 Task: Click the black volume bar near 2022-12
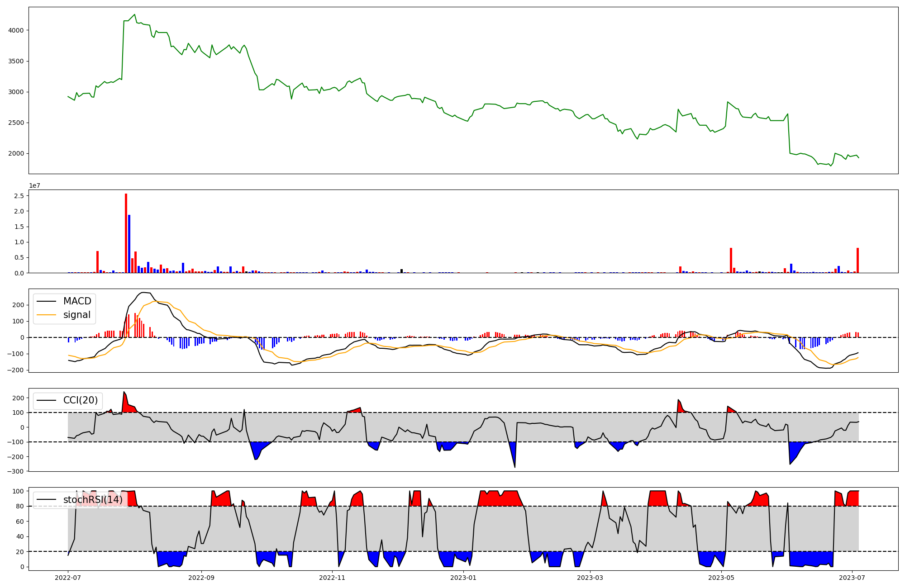pos(401,271)
